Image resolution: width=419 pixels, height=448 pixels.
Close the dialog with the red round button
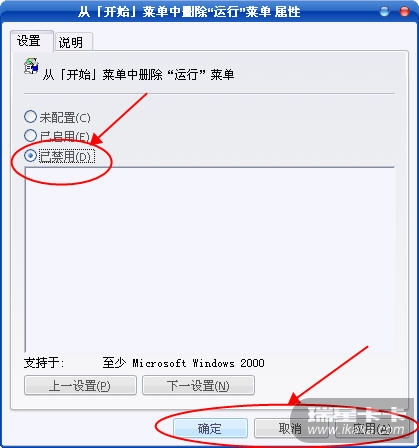pyautogui.click(x=404, y=11)
